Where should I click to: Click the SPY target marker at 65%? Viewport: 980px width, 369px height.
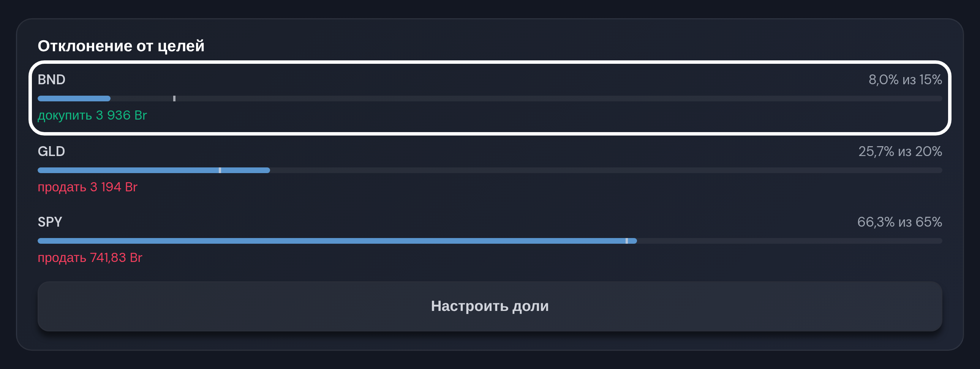[x=627, y=241]
